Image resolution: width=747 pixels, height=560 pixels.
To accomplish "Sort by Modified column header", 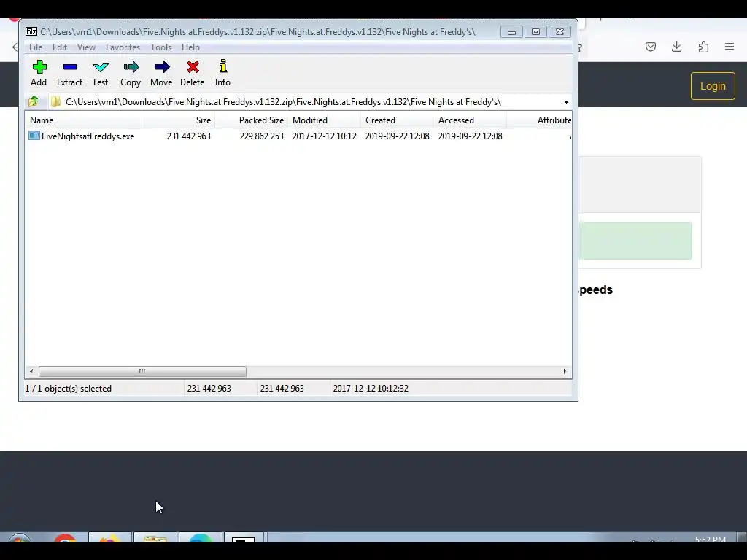I will (325, 120).
